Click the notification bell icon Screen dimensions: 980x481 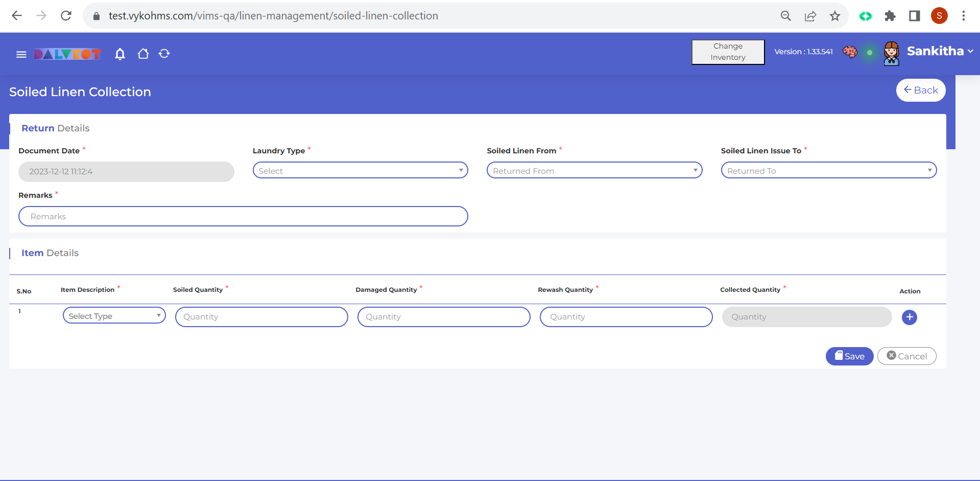120,54
